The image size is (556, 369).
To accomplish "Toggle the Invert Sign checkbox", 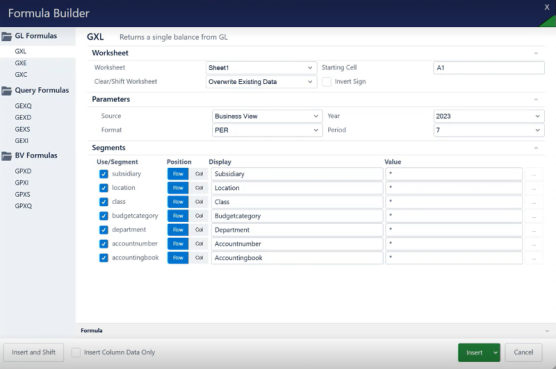I will click(327, 82).
